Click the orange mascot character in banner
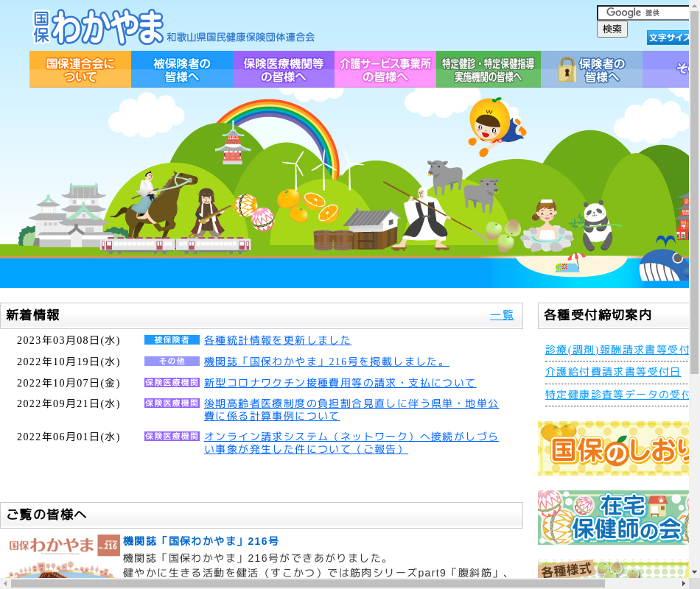This screenshot has width=700, height=589. tap(494, 125)
